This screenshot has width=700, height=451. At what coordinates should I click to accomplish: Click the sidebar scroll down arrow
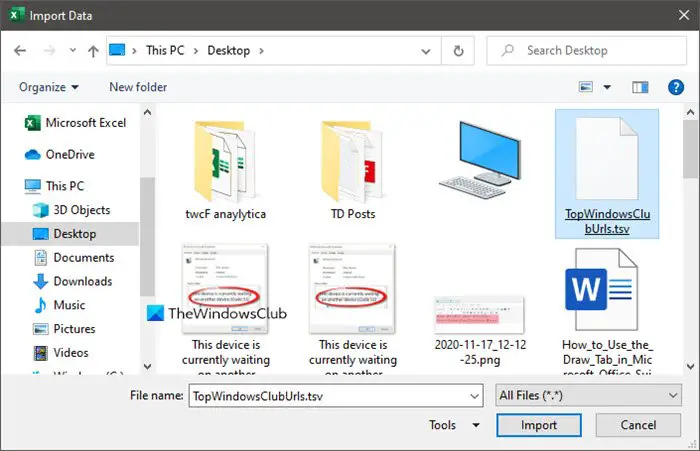147,367
